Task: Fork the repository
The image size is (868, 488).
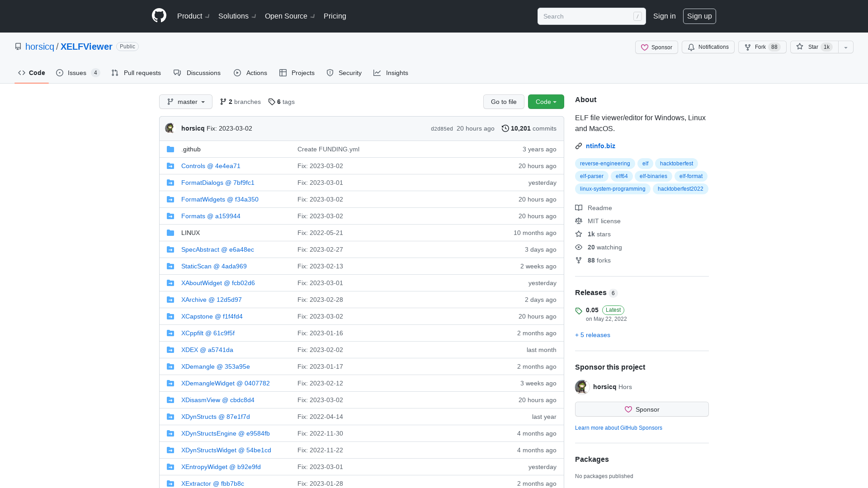Action: (762, 47)
